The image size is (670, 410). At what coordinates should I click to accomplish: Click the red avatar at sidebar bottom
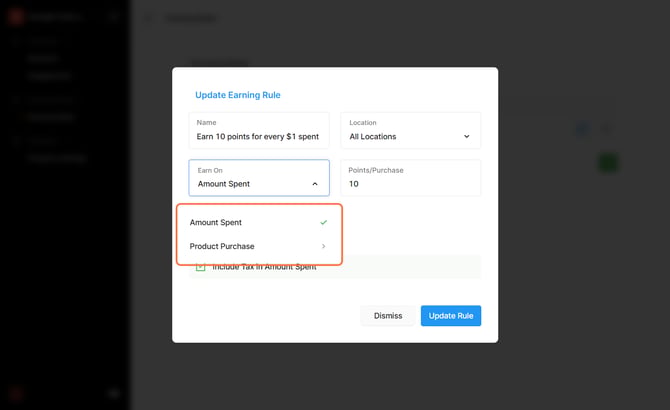(16, 393)
